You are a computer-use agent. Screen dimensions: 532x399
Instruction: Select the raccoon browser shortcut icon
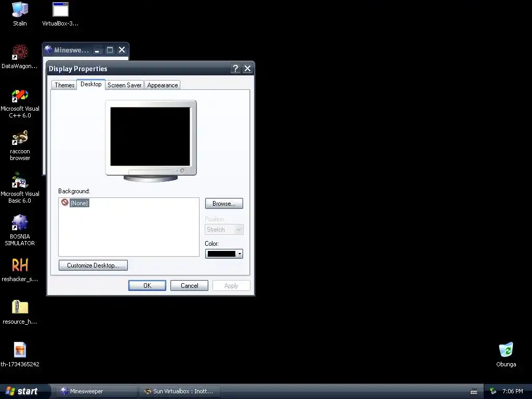[x=20, y=138]
